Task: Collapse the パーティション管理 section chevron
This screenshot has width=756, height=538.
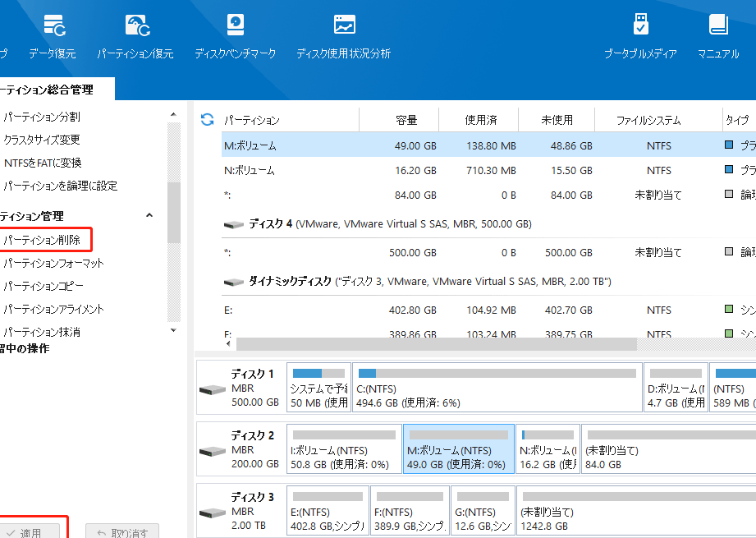Action: (149, 215)
